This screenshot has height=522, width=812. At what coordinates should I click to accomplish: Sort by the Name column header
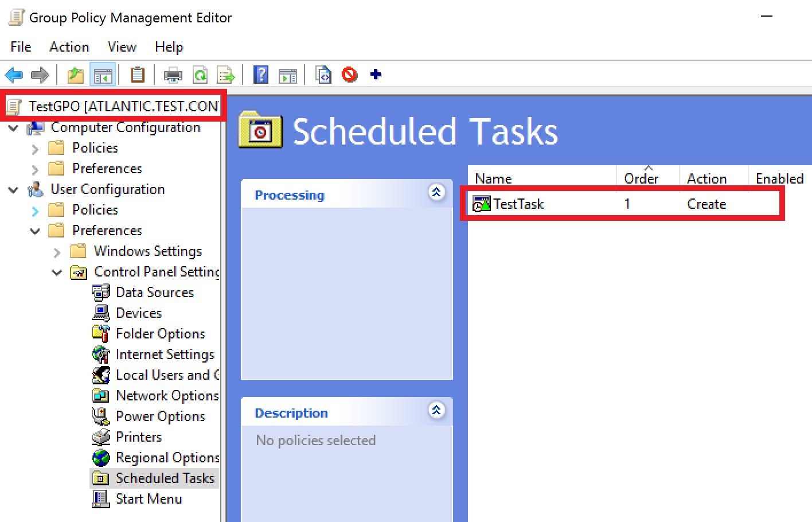tap(542, 178)
